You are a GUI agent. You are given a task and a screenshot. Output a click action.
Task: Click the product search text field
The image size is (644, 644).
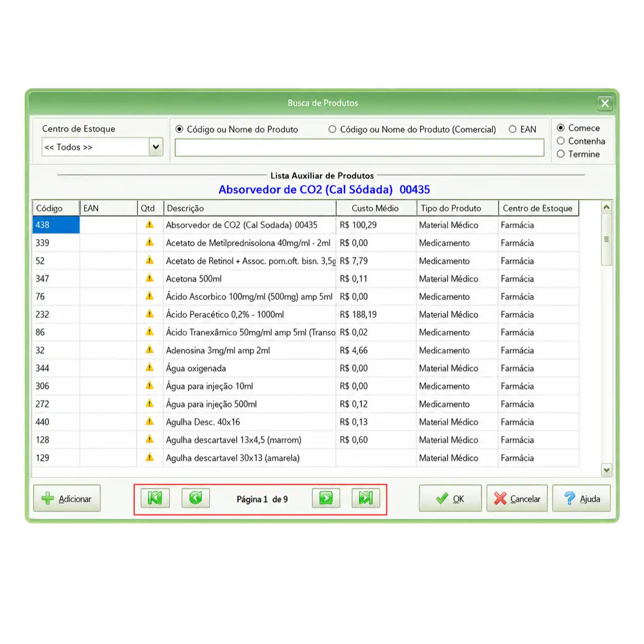coord(359,147)
